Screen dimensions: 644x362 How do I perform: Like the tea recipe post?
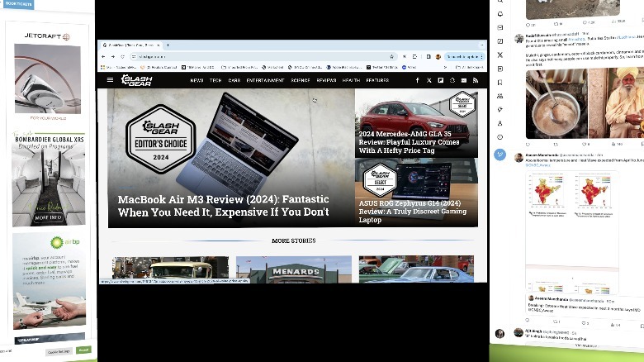tap(584, 145)
